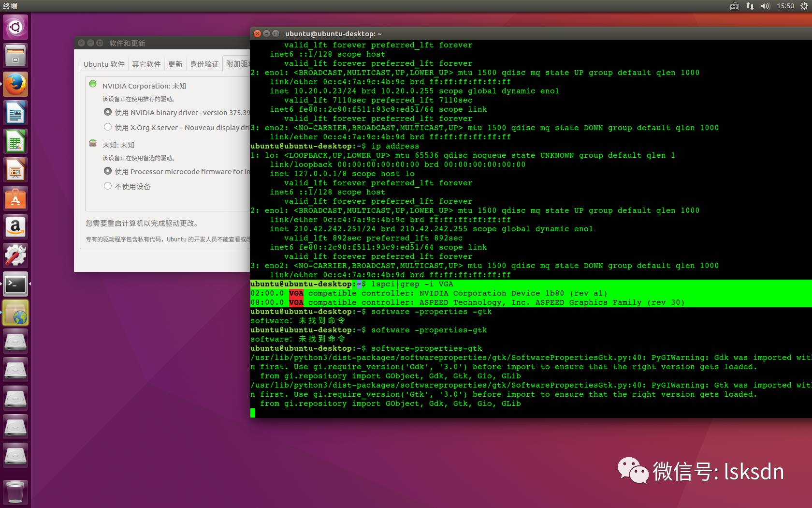812x508 pixels.
Task: Select the NVIDIA binary driver version 375.39
Action: tap(107, 112)
